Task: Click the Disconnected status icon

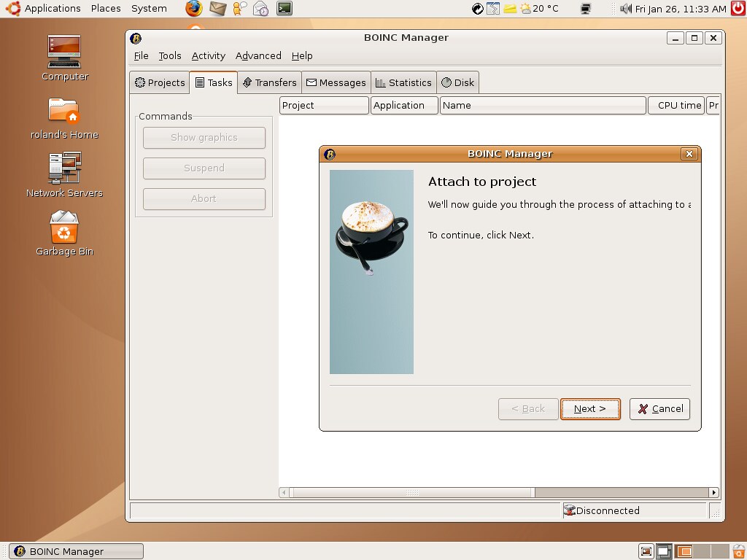Action: pos(569,510)
